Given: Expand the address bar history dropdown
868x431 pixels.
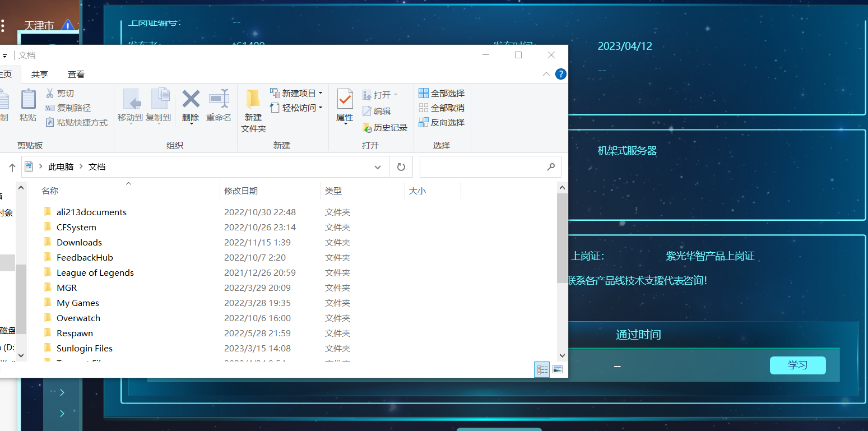Looking at the screenshot, I should click(378, 167).
